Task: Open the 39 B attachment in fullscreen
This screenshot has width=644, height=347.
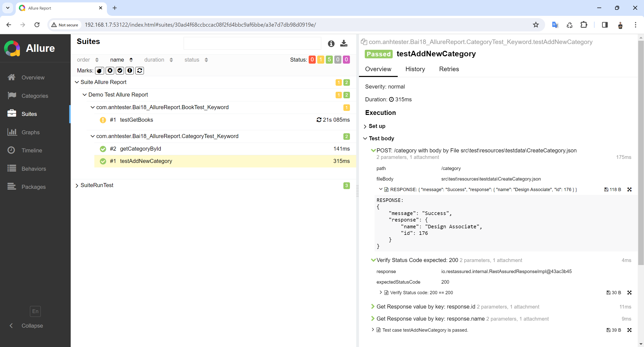Action: tap(629, 330)
